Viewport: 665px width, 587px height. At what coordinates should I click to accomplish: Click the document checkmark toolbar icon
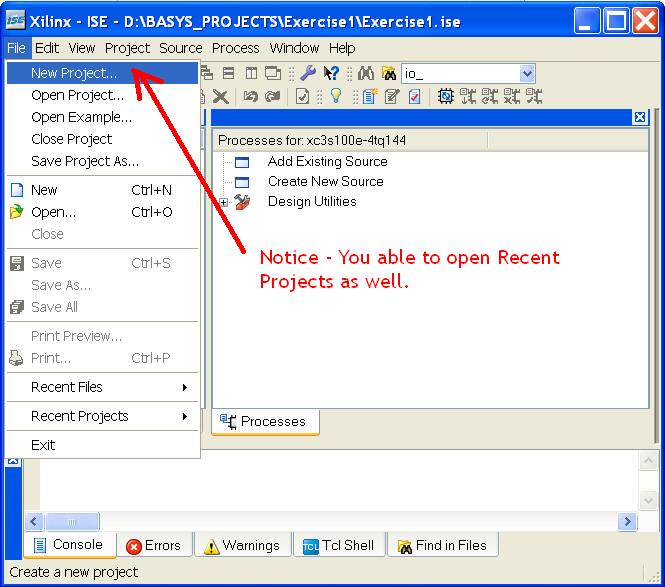[302, 97]
